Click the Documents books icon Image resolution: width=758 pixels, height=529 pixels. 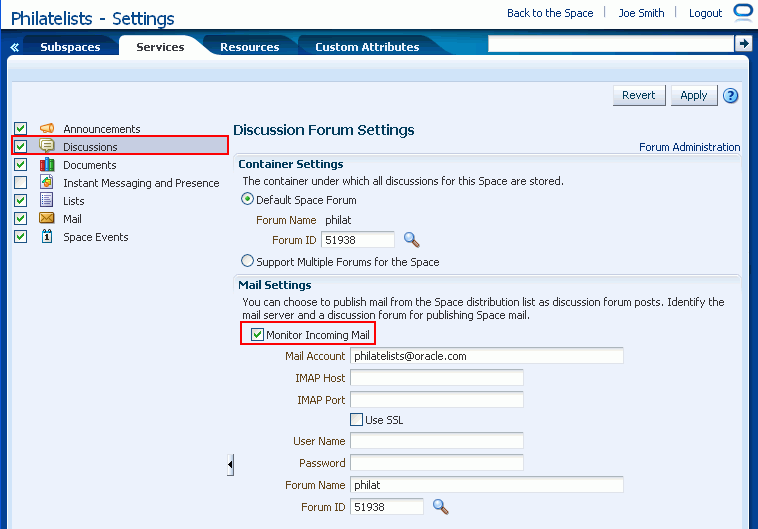pos(47,164)
